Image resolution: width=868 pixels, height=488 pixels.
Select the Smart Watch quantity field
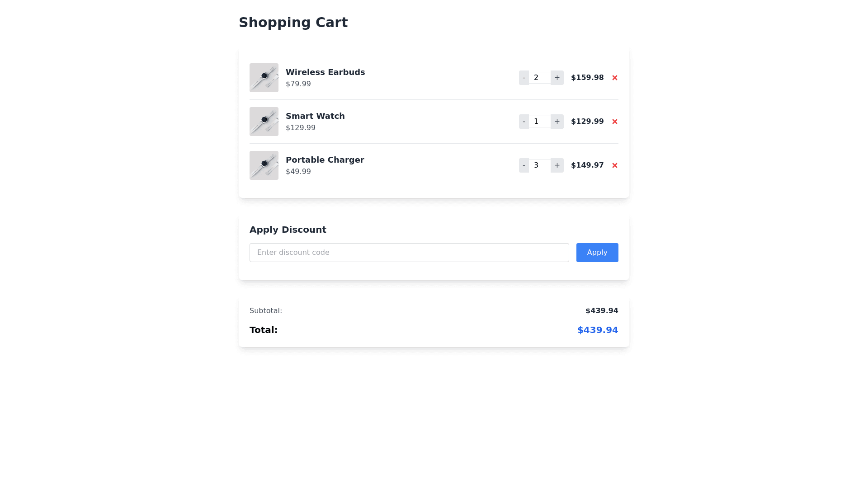539,122
